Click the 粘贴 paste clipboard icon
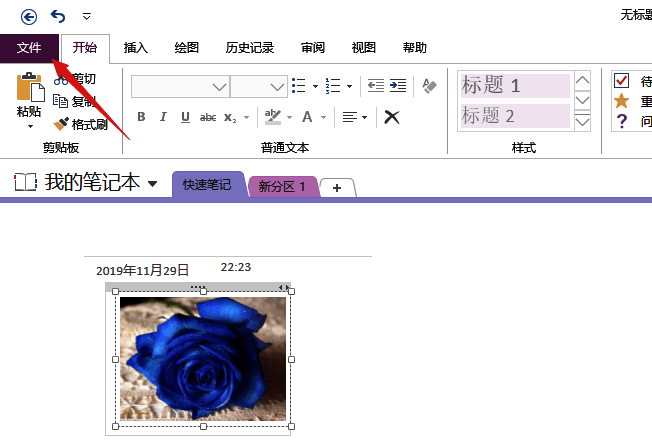The height and width of the screenshot is (445, 652). point(30,87)
